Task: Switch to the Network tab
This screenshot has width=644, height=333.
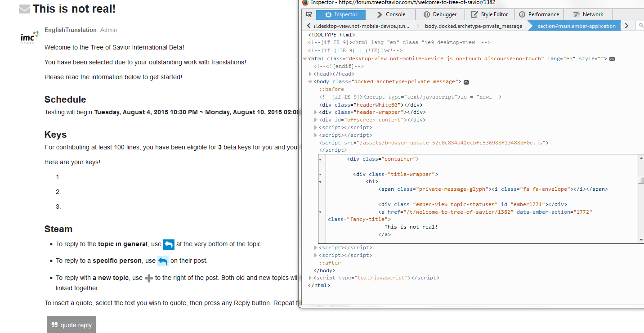Action: 588,14
